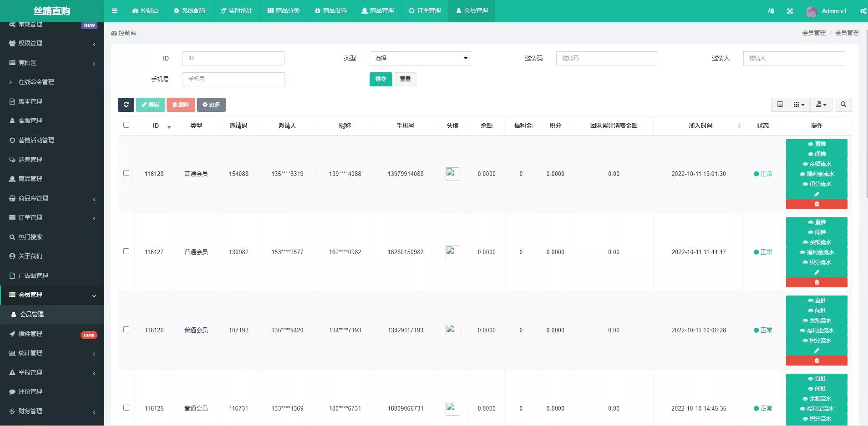Screen dimensions: 868x426
Task: Toggle fullscreen mode in header
Action: point(791,10)
